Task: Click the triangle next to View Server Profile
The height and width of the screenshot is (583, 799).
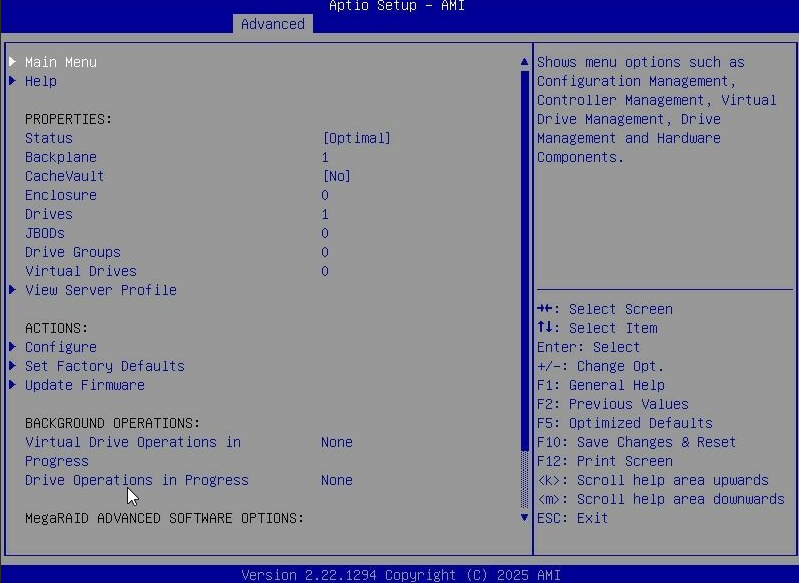Action: (13, 290)
